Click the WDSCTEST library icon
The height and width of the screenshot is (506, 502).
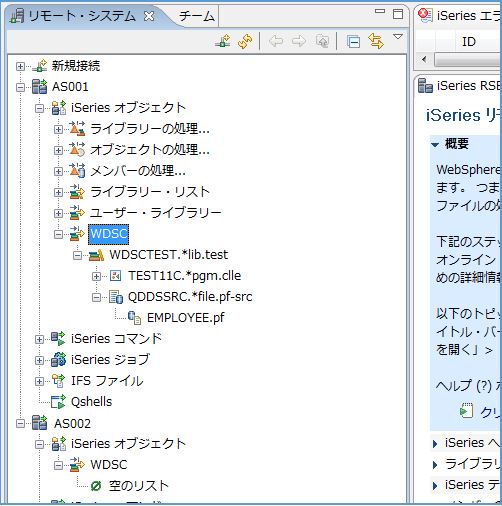[x=96, y=255]
